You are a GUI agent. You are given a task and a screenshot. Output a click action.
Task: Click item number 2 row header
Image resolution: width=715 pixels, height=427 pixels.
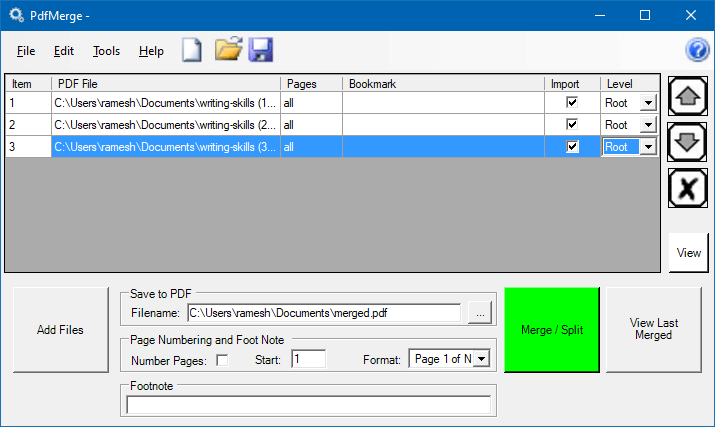tap(28, 125)
